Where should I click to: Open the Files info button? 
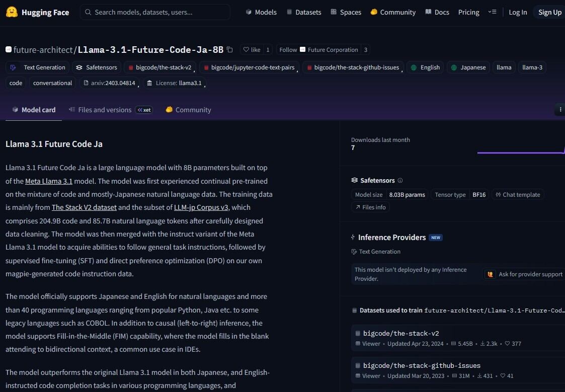coord(370,207)
